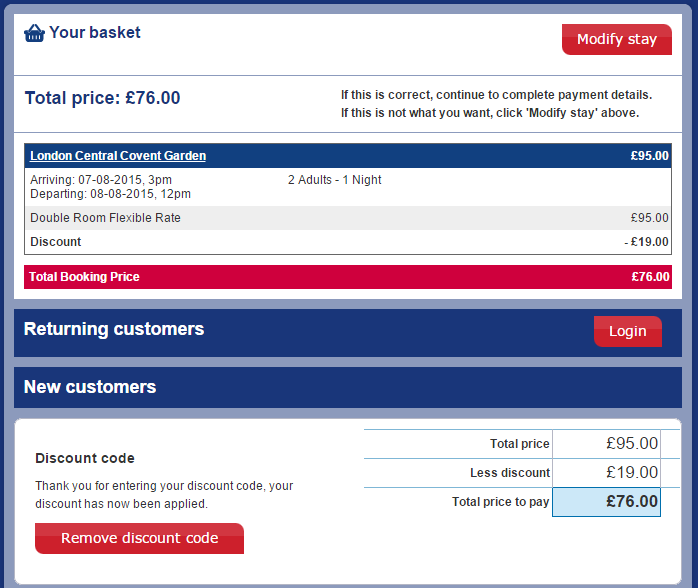Click the Arriving date text
This screenshot has height=588, width=698.
(x=101, y=180)
